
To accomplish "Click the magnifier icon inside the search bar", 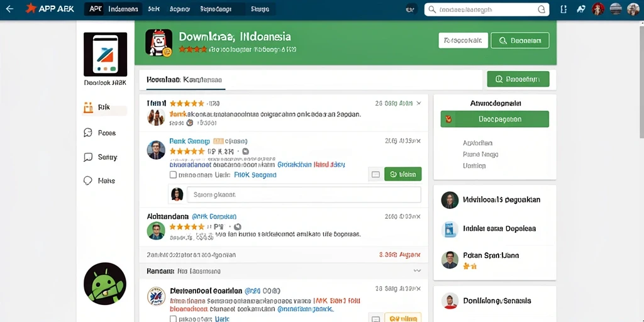I will 431,9.
